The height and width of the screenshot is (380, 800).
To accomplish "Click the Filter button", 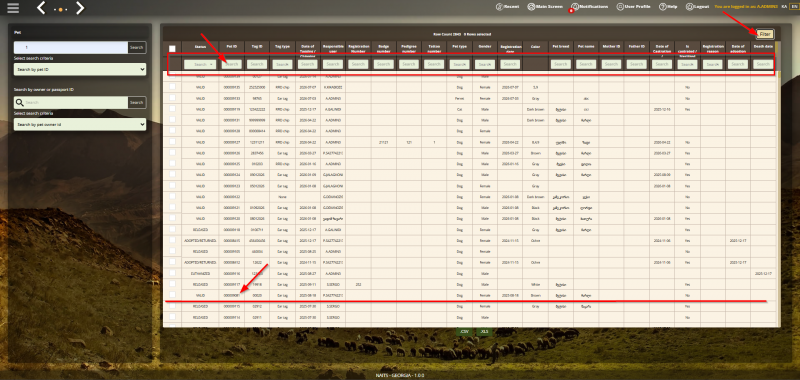I will [x=765, y=34].
